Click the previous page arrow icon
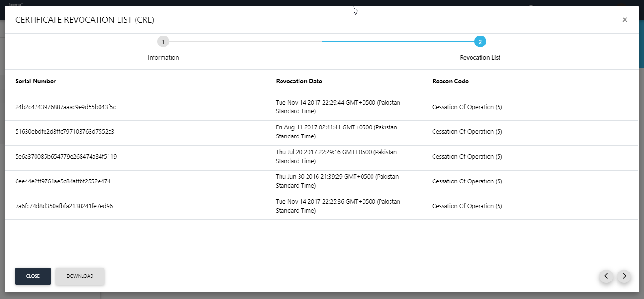Screen dimensions: 644x299 tap(606, 276)
